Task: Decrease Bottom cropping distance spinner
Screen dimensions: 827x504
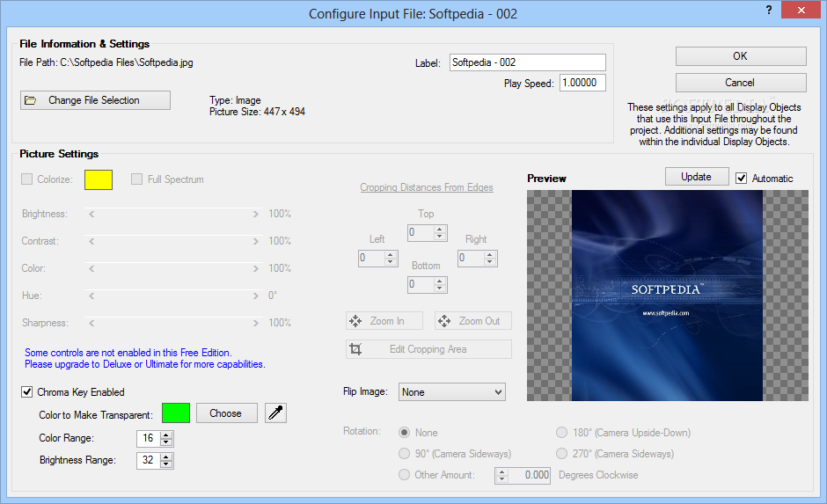Action: click(x=439, y=288)
